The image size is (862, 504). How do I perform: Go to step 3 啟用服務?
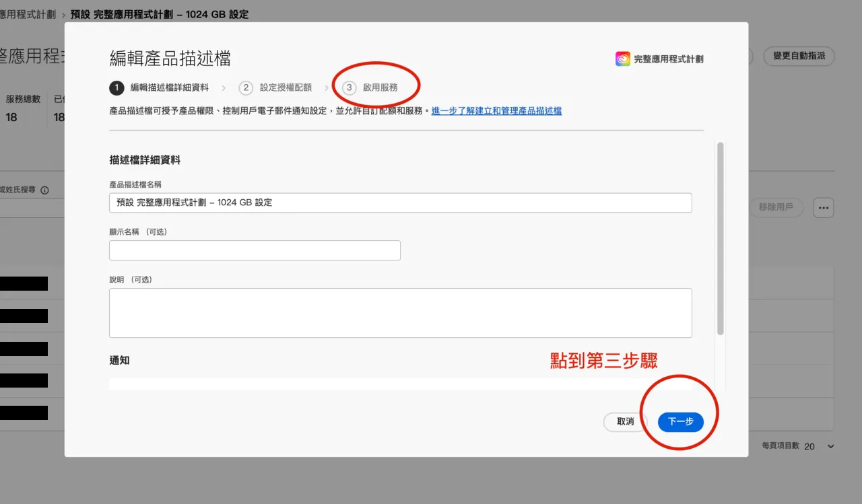click(370, 87)
